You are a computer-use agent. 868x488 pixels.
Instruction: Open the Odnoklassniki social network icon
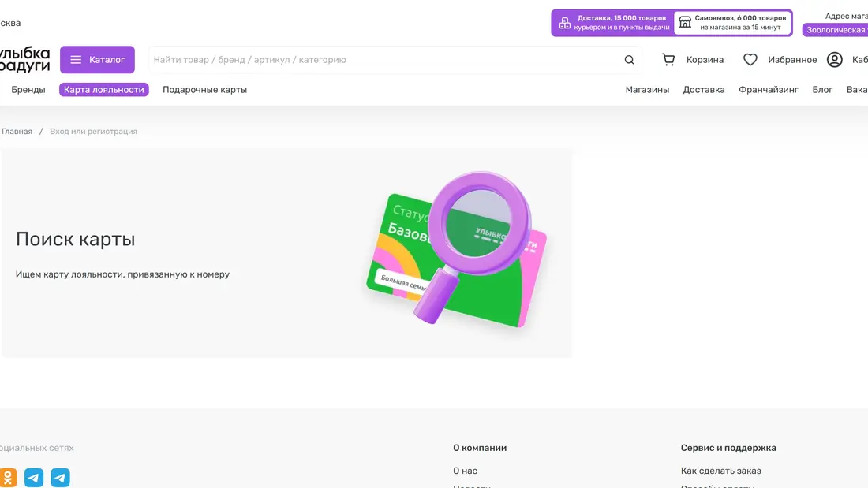pos(8,478)
